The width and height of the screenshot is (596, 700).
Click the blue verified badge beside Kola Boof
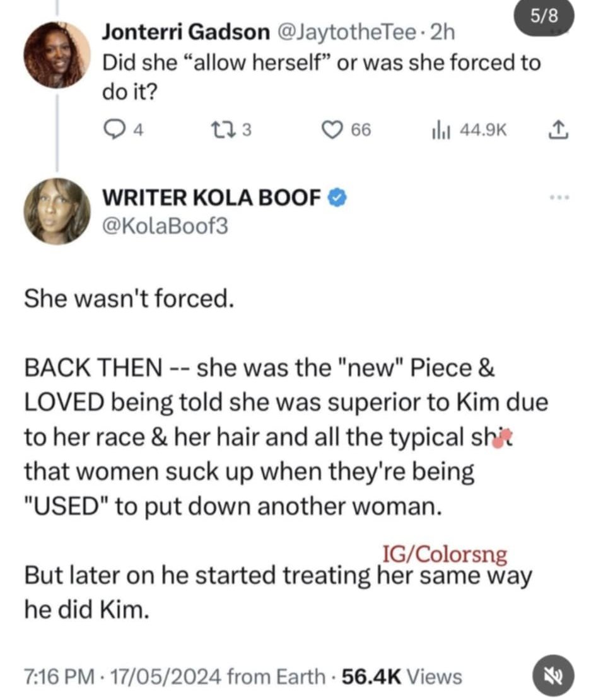click(337, 199)
